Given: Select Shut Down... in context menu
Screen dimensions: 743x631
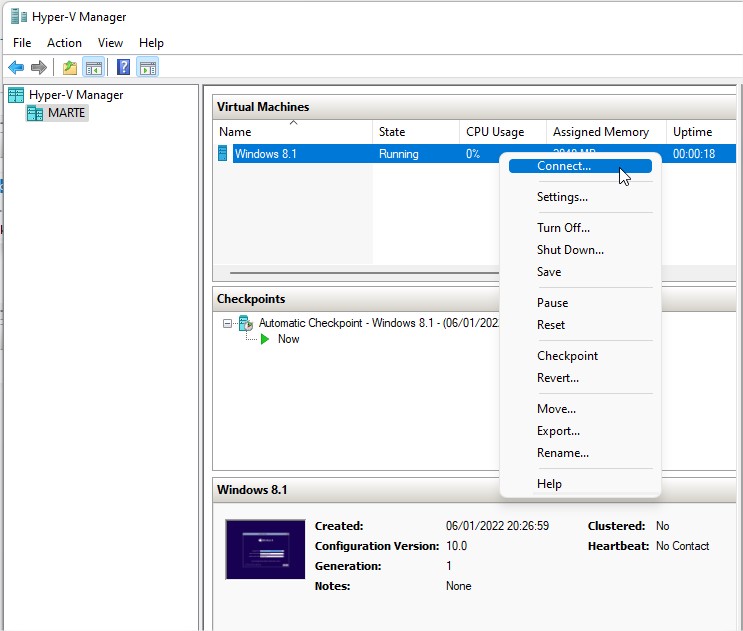Looking at the screenshot, I should pos(580,250).
